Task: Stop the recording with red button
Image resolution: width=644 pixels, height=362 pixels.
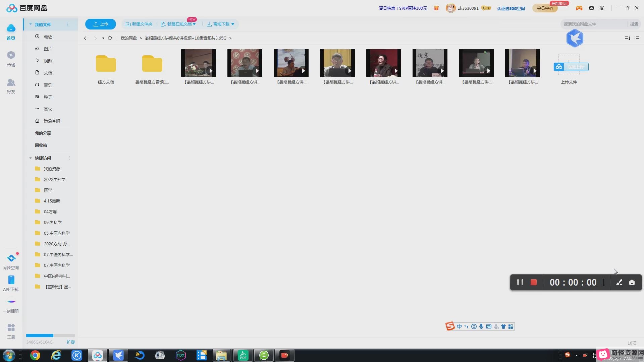Action: (534, 283)
